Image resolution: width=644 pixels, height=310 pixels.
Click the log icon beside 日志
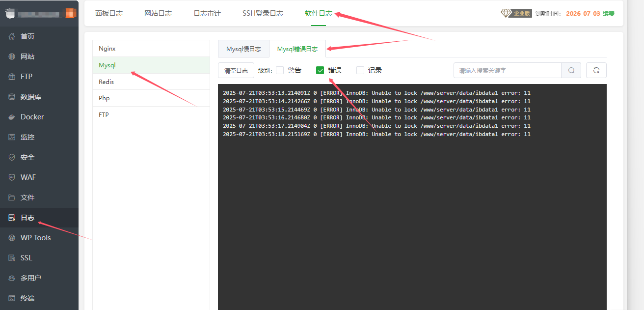[x=12, y=218]
